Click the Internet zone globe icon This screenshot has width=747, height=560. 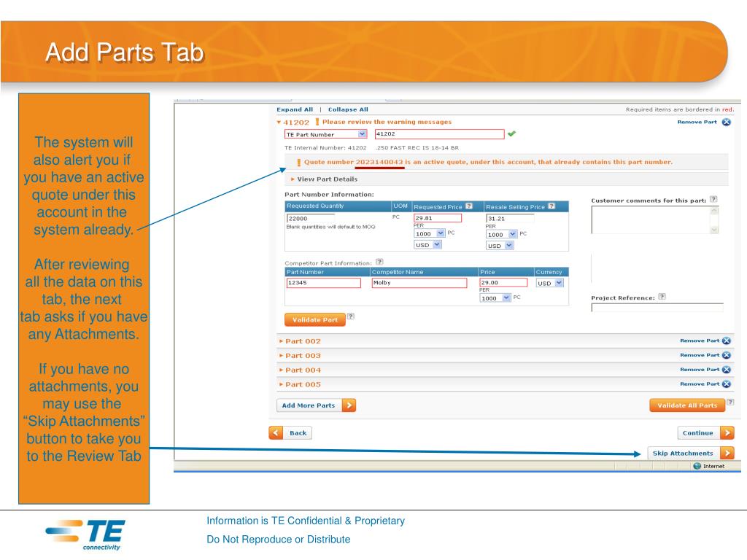pos(697,466)
